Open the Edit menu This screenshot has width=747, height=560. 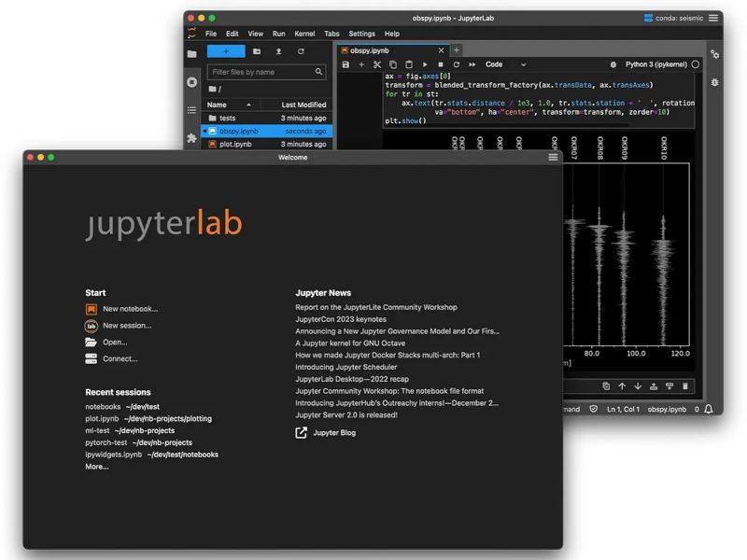[232, 34]
